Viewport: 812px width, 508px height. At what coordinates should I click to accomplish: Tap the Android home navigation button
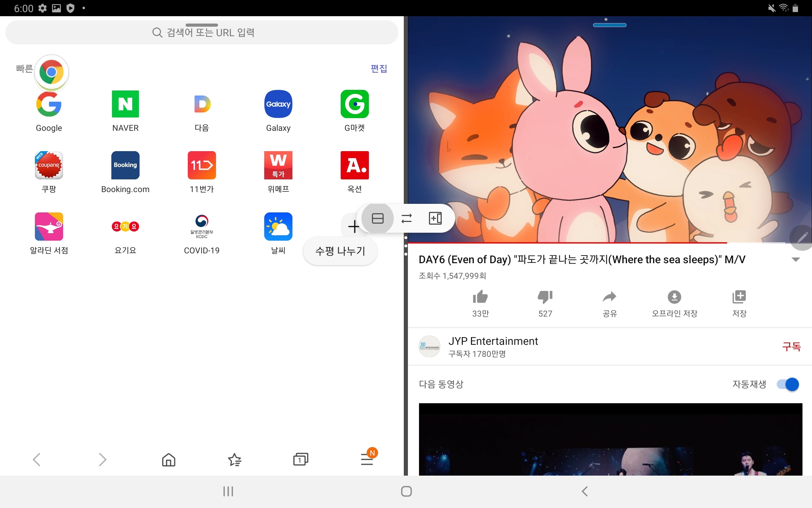406,491
